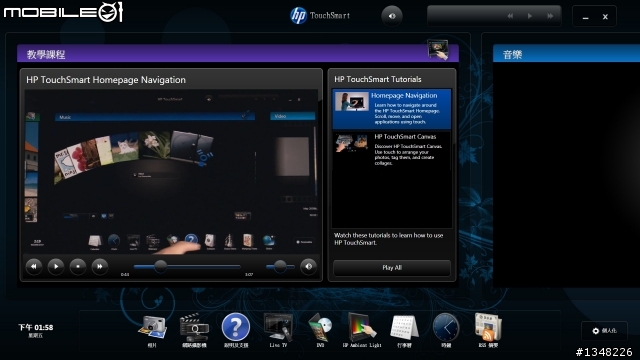
Task: Mute the tutorial video player
Action: (x=309, y=267)
